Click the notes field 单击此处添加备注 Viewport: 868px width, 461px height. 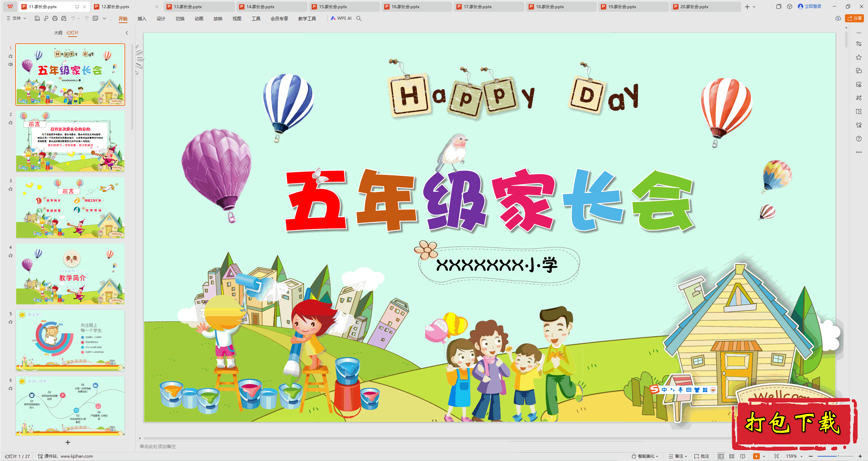[x=158, y=446]
